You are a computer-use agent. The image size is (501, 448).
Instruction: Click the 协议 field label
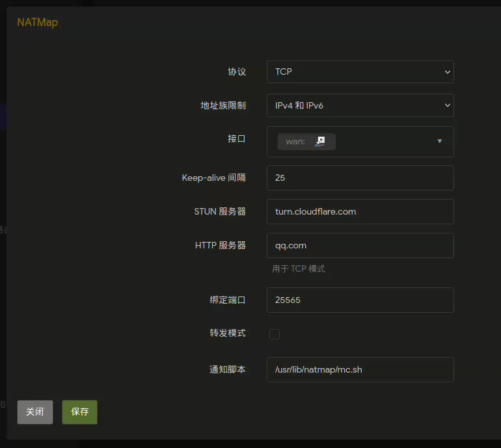click(236, 72)
